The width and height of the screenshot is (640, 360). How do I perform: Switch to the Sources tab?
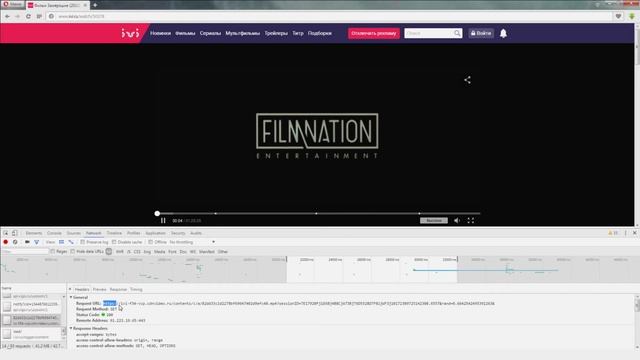74,233
